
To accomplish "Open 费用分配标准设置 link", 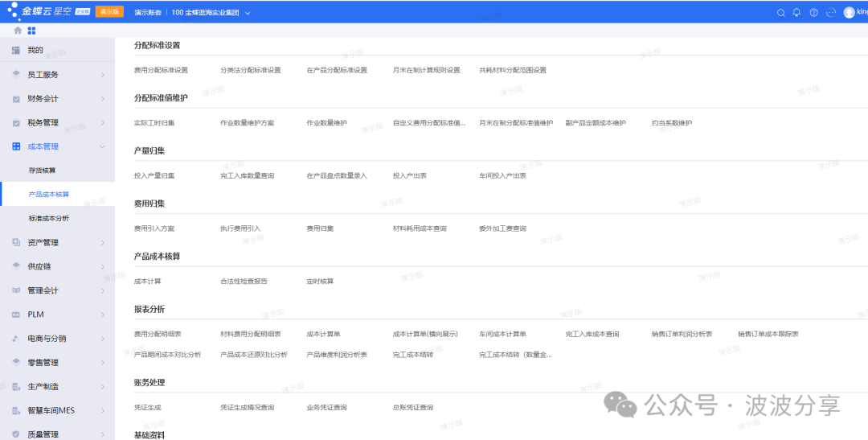I will click(161, 70).
